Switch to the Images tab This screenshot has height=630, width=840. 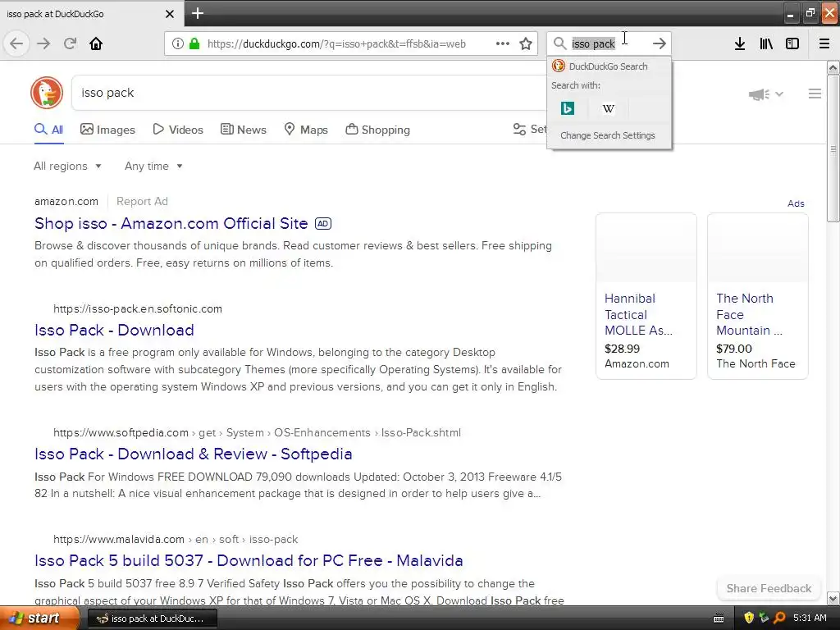tap(107, 130)
